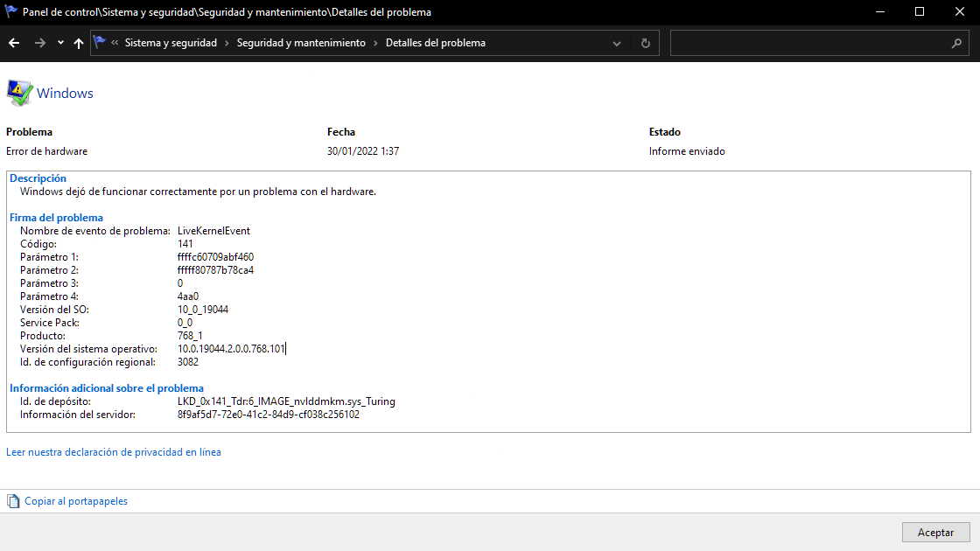Click the Windows heading text

(x=65, y=93)
